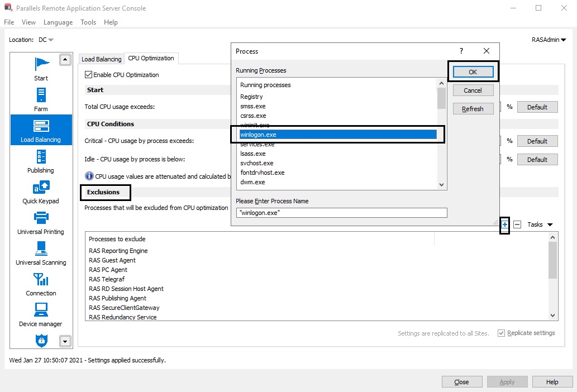This screenshot has width=577, height=392.
Task: Open the Connection category
Action: tap(41, 284)
